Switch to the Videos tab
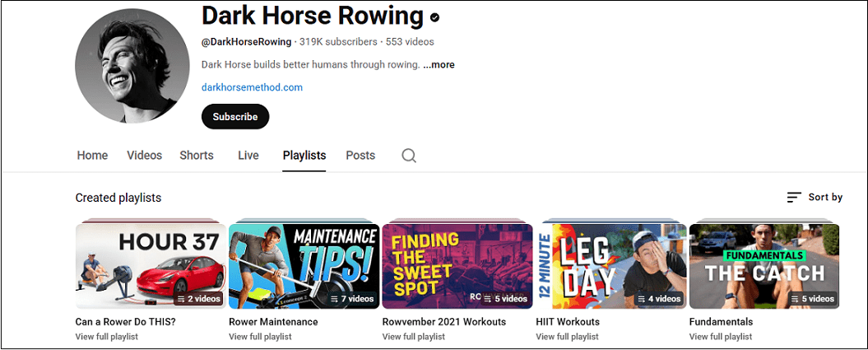The height and width of the screenshot is (350, 868). tap(145, 156)
